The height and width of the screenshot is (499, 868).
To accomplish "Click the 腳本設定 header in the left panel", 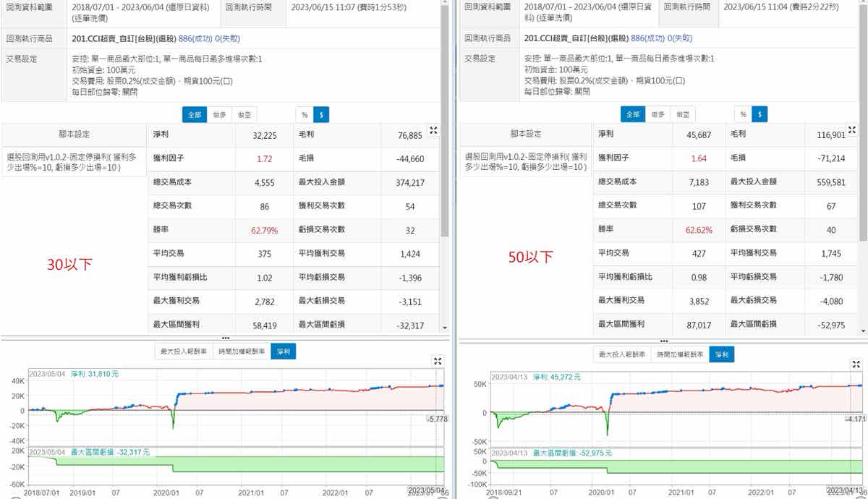I will click(x=74, y=135).
